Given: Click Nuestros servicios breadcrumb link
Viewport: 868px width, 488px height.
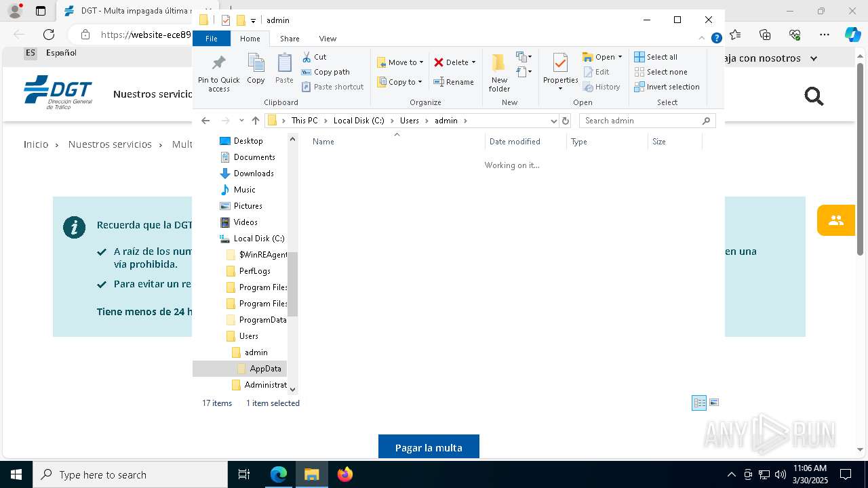Looking at the screenshot, I should click(x=110, y=144).
